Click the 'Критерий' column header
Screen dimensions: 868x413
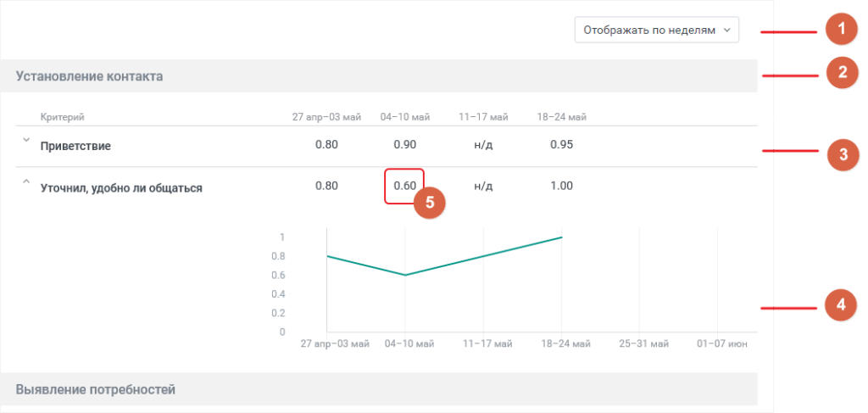pyautogui.click(x=63, y=117)
